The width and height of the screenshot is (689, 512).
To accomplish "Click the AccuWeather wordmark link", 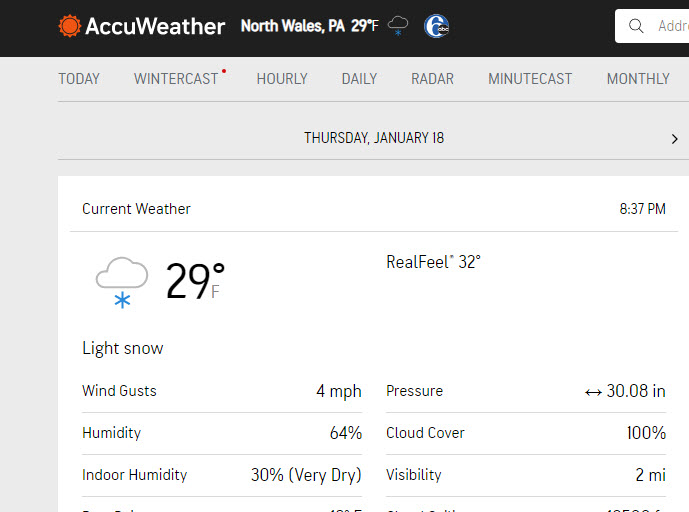I will (155, 26).
